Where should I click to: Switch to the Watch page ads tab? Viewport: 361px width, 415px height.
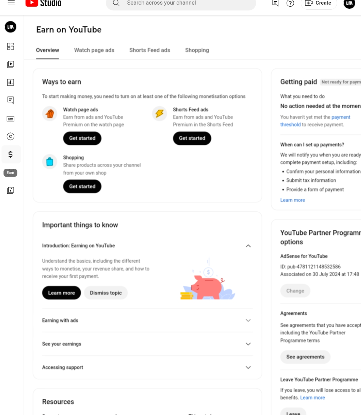click(x=94, y=50)
